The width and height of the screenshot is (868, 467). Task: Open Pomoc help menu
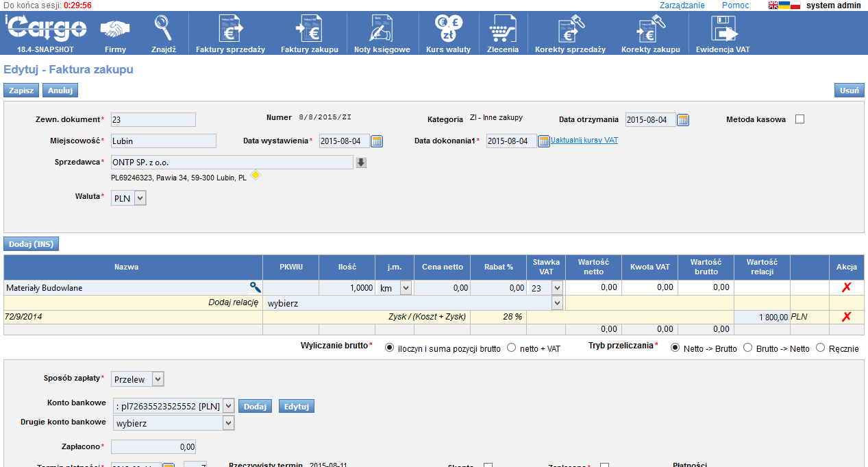tap(735, 5)
